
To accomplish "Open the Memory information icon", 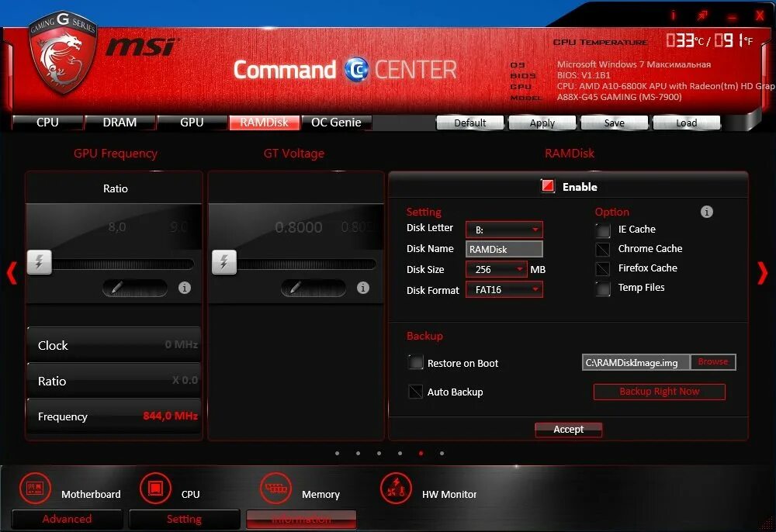I will pyautogui.click(x=275, y=489).
